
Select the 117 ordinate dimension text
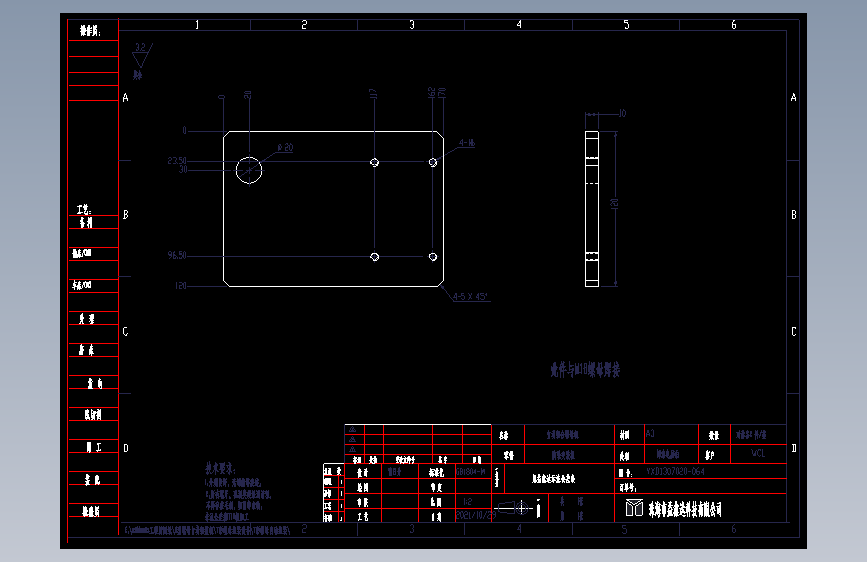(x=373, y=93)
